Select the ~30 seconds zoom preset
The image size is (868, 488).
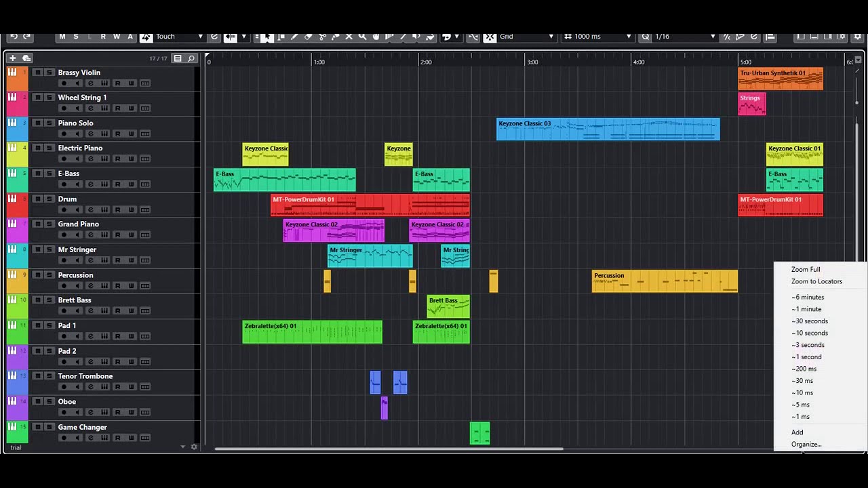(809, 321)
